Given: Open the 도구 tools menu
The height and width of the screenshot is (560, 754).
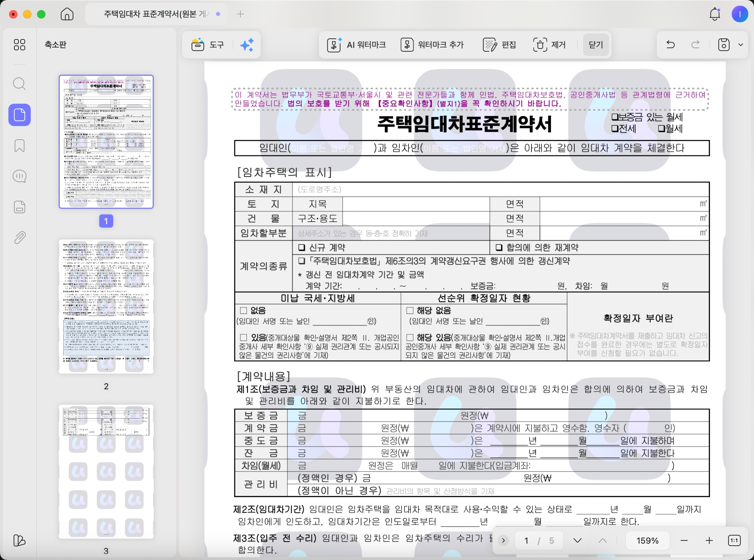Looking at the screenshot, I should pos(208,45).
